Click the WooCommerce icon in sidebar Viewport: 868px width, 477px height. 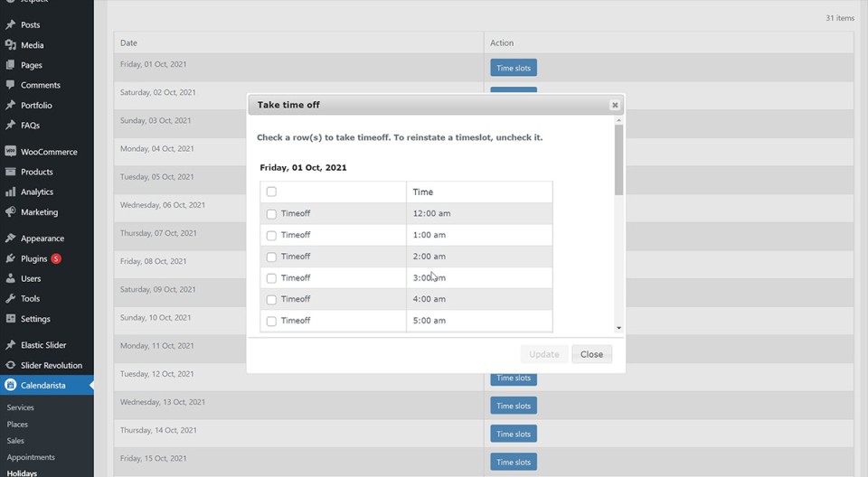tap(11, 152)
